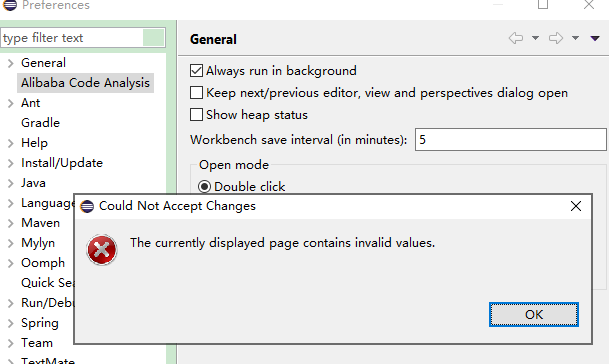Open the Forward history dropdown arrow
The image size is (609, 364).
pos(576,38)
